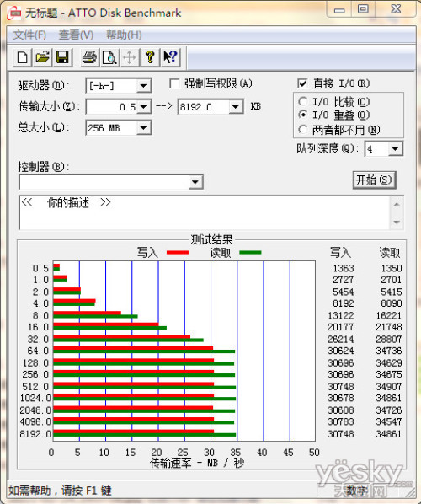Image resolution: width=421 pixels, height=504 pixels.
Task: Save results with the floppy disk icon
Action: tap(62, 57)
